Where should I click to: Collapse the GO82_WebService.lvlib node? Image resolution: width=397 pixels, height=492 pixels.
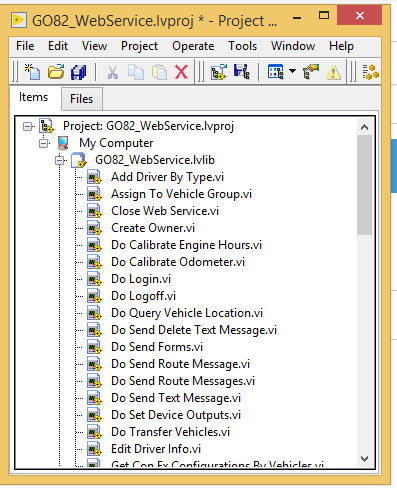pyautogui.click(x=60, y=160)
